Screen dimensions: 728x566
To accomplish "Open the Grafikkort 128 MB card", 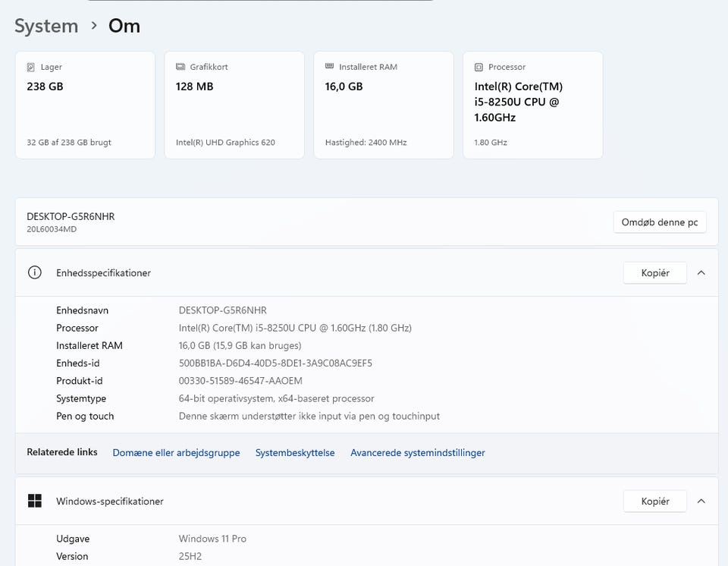I will pos(234,106).
